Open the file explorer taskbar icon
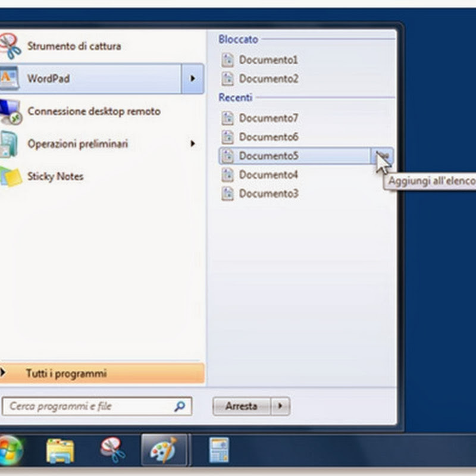 coord(60,451)
